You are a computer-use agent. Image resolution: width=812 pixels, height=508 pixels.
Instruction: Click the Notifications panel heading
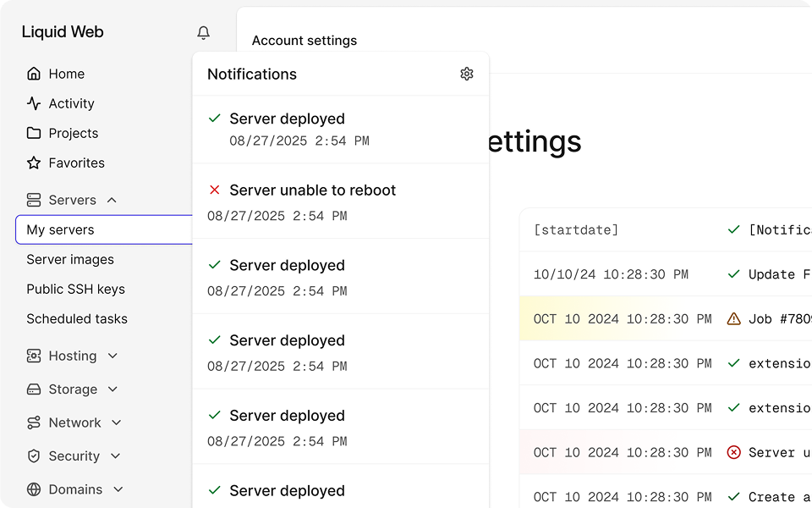coord(252,75)
